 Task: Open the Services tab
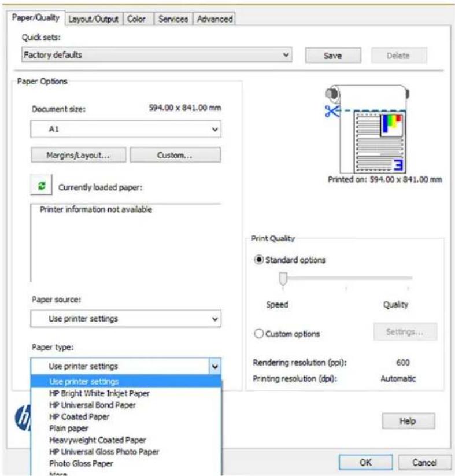coord(173,19)
